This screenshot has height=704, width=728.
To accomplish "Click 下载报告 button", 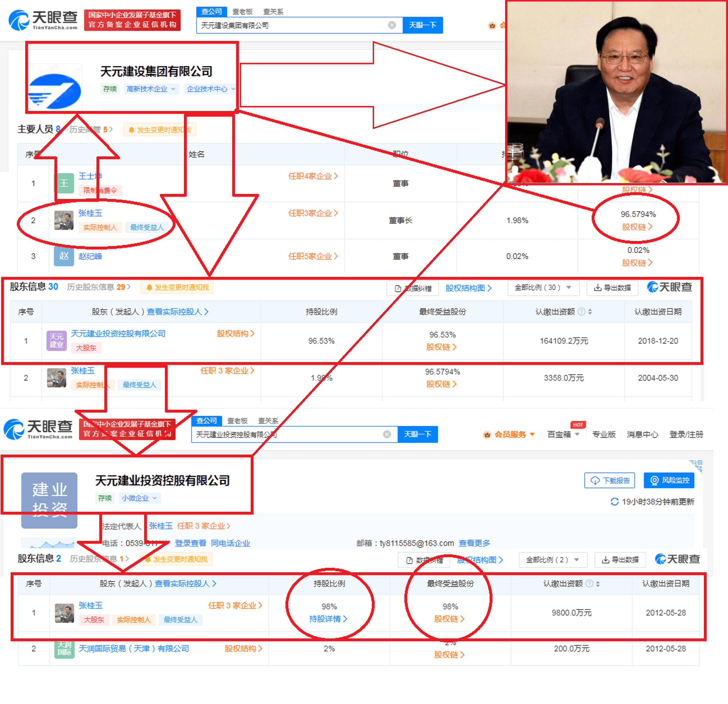I will click(609, 480).
